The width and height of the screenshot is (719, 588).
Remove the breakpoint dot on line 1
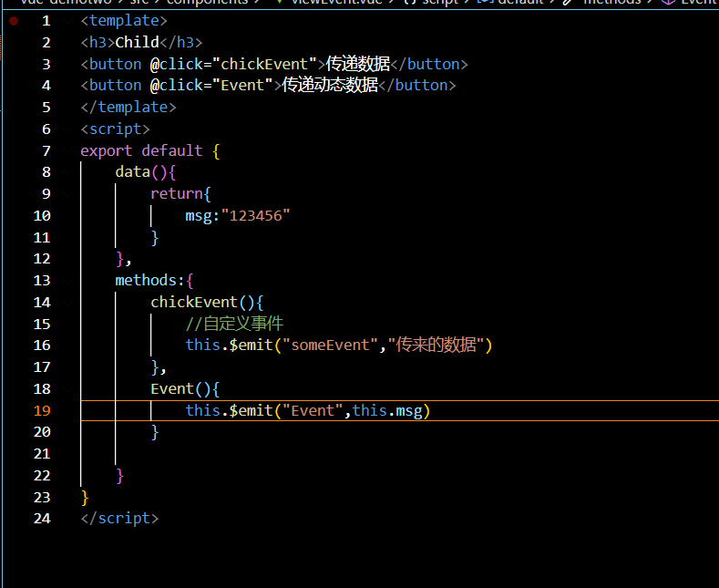[x=14, y=21]
